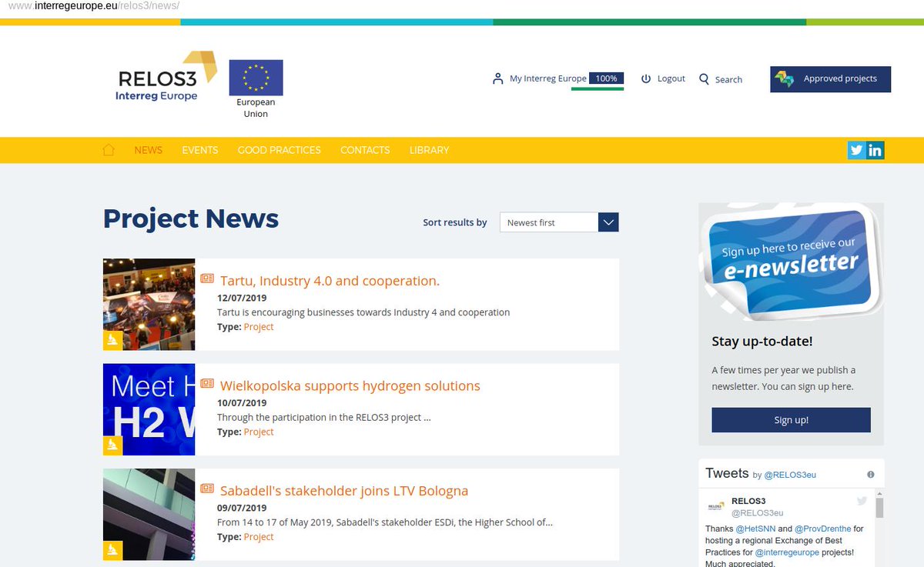Open the Tartu article thumbnail image
This screenshot has width=924, height=567.
[149, 305]
